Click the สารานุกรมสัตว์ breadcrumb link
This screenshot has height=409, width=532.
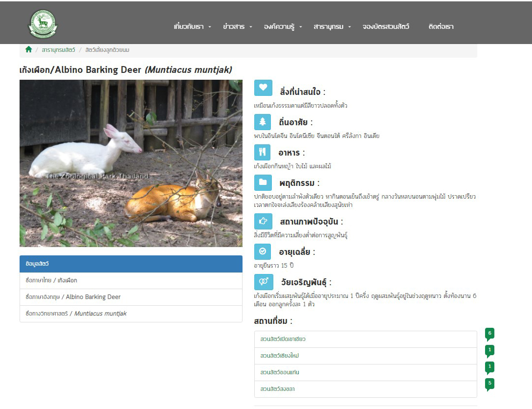pyautogui.click(x=58, y=50)
